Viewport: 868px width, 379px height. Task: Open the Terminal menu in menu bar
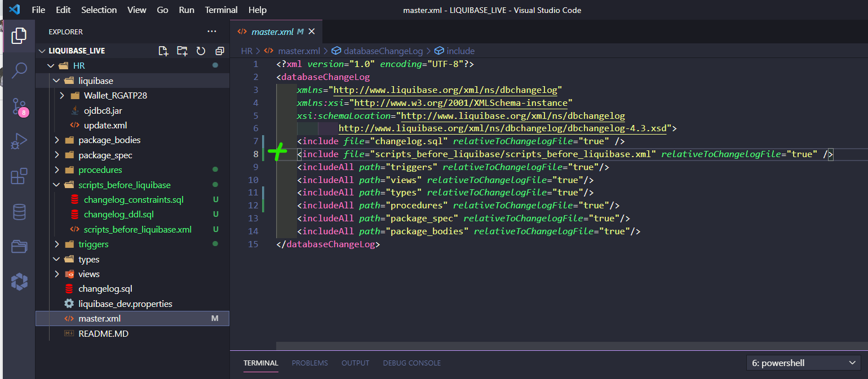coord(221,10)
